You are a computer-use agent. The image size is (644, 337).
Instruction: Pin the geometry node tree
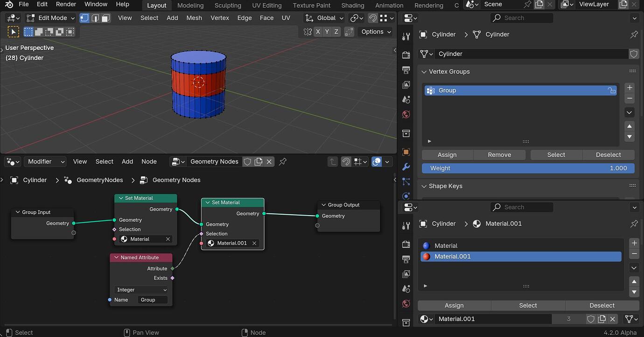283,161
